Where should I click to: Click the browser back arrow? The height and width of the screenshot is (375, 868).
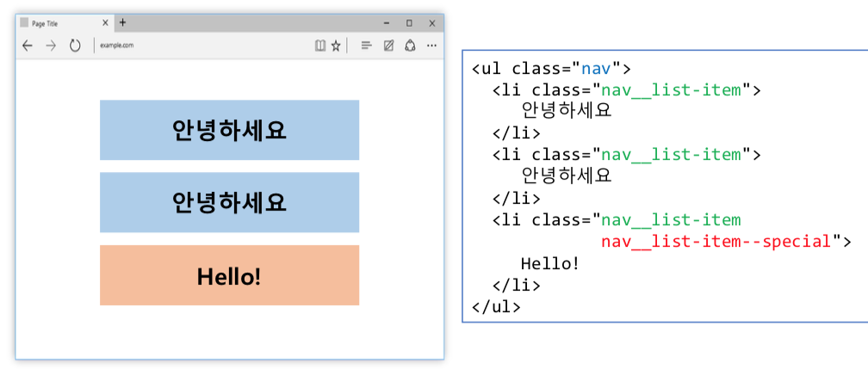28,46
